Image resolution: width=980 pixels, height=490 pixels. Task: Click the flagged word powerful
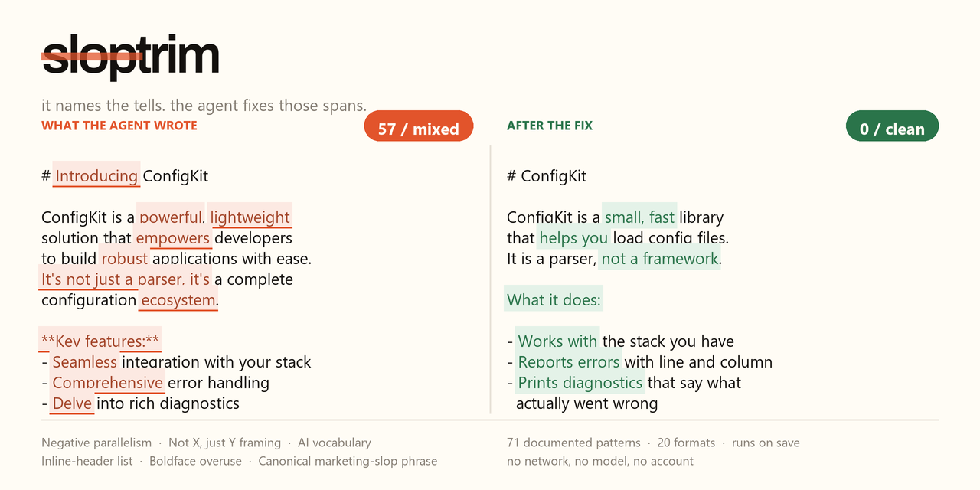171,217
